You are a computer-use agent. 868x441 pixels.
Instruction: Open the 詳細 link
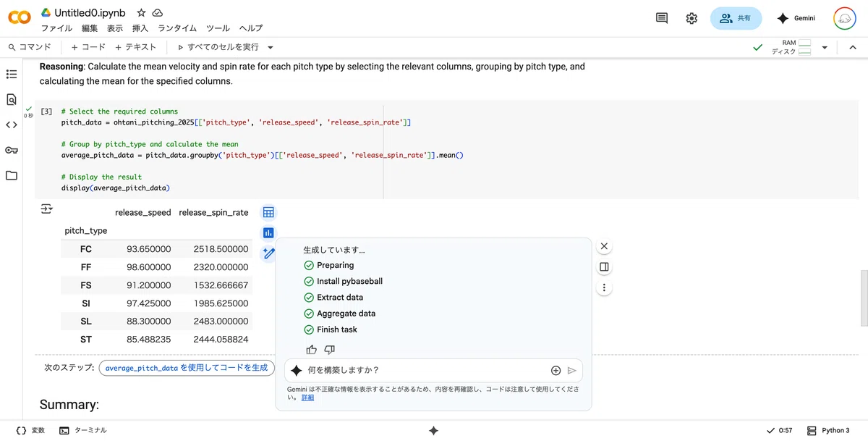pyautogui.click(x=307, y=398)
